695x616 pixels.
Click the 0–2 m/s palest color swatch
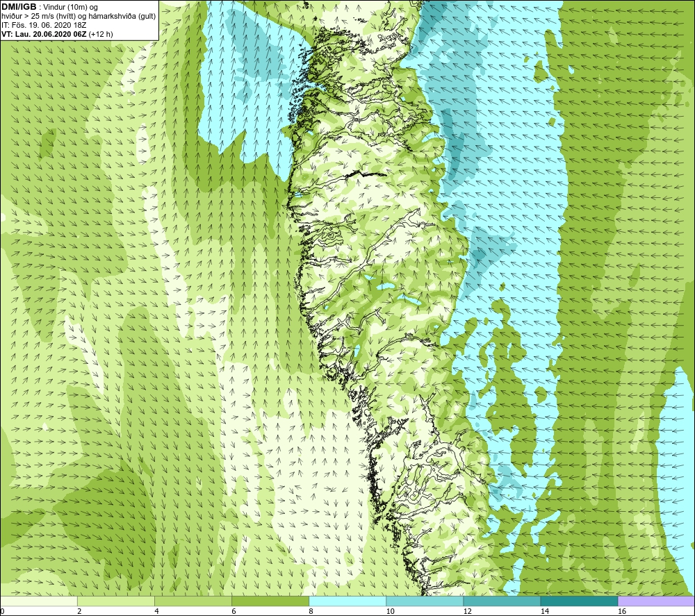pyautogui.click(x=39, y=601)
